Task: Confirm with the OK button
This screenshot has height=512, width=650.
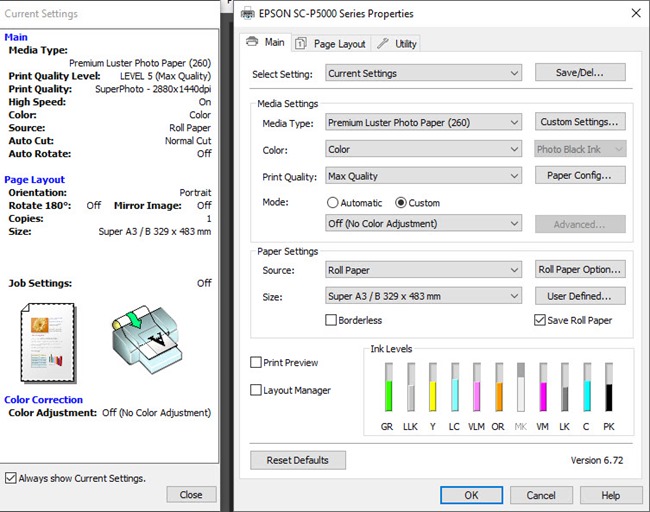Action: 471,495
